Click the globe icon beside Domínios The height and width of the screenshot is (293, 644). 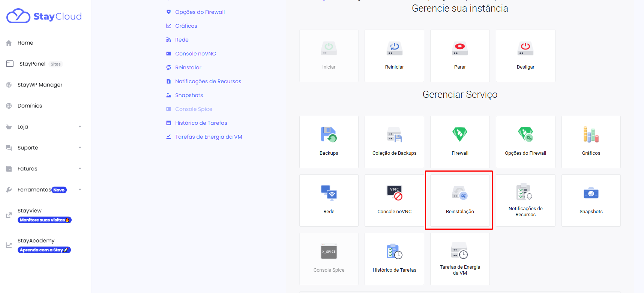click(x=9, y=106)
